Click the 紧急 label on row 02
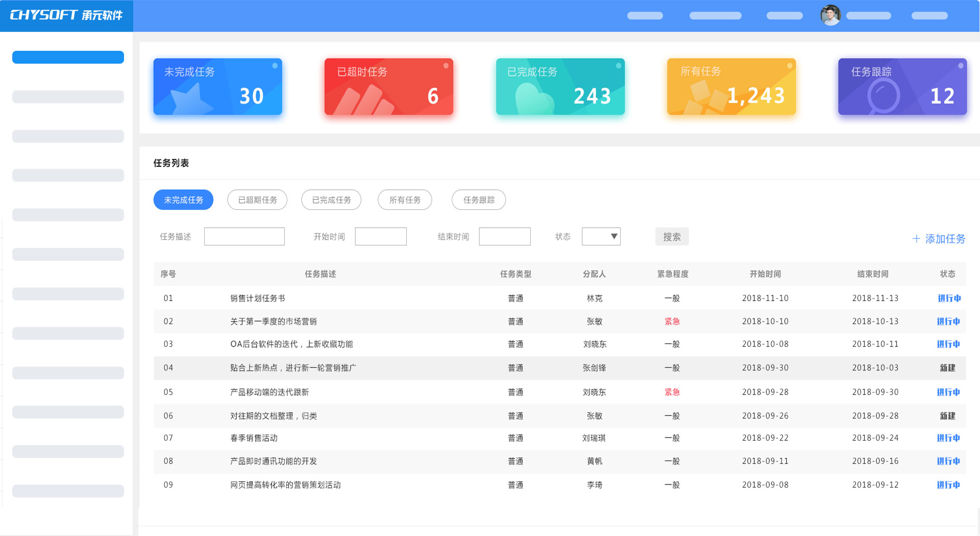This screenshot has width=980, height=536. (672, 321)
